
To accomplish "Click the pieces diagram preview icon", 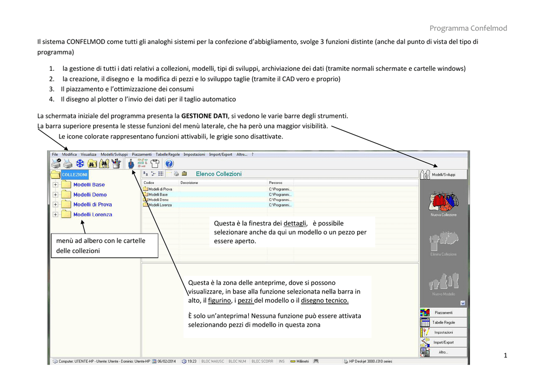I will click(x=143, y=163).
